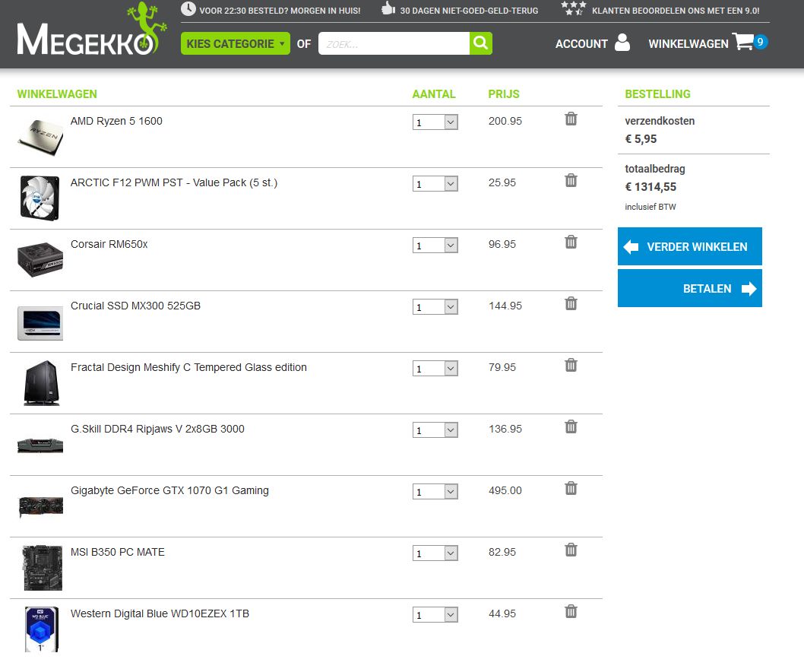Open the KIES CATEGORIE menu
This screenshot has height=672, width=804.
point(236,43)
